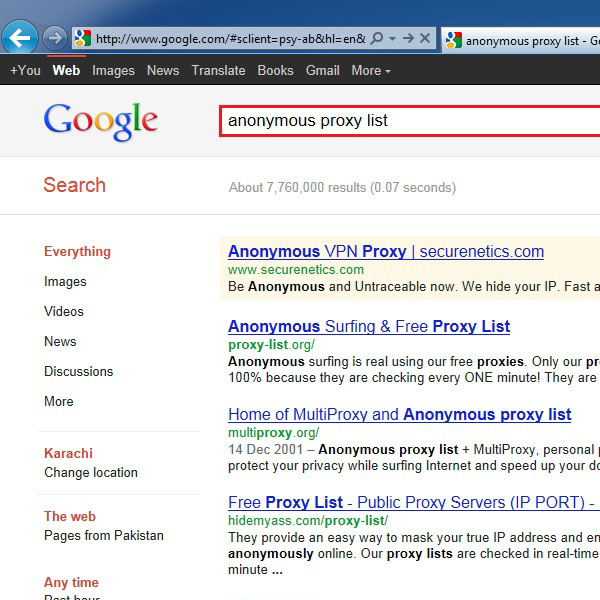Click the multiproxy.org/ green URL
The image size is (600, 600).
[x=274, y=433]
